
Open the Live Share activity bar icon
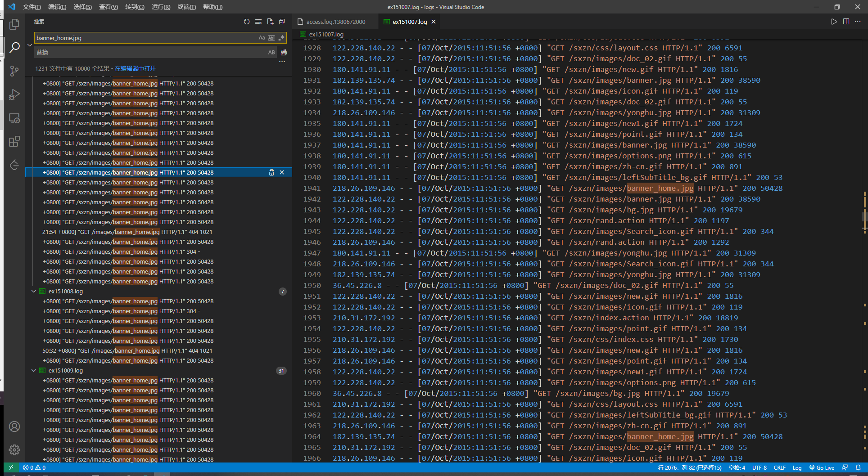(x=14, y=165)
